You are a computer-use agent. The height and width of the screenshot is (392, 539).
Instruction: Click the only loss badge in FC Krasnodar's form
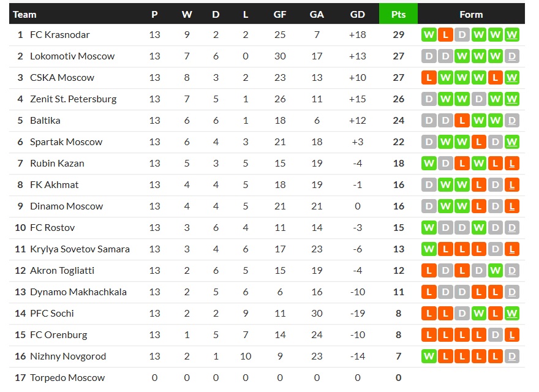coord(445,35)
